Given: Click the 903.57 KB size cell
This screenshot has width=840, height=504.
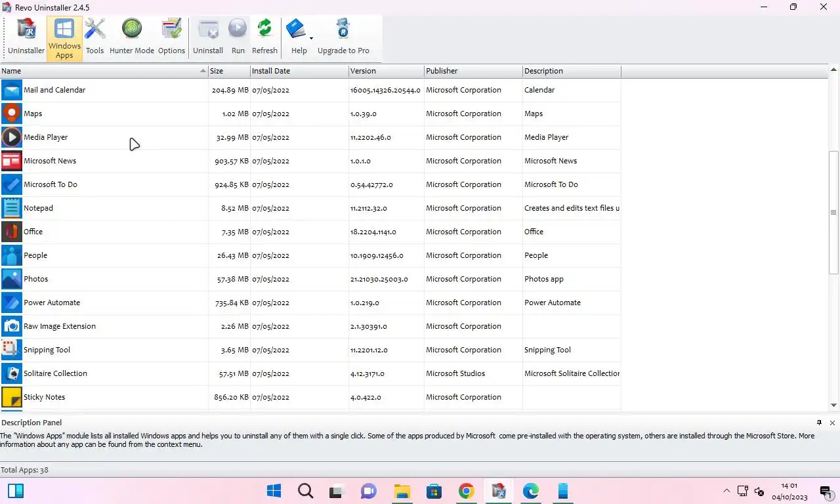Looking at the screenshot, I should point(231,161).
